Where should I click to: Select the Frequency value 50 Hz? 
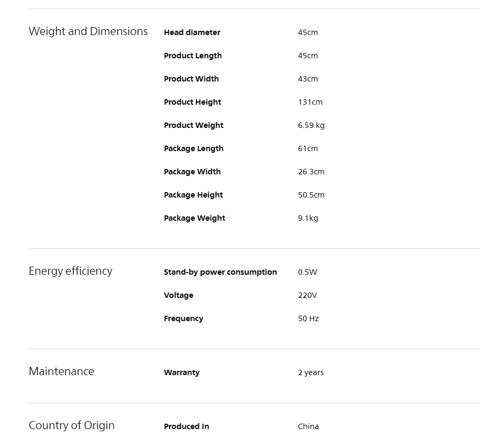point(308,318)
